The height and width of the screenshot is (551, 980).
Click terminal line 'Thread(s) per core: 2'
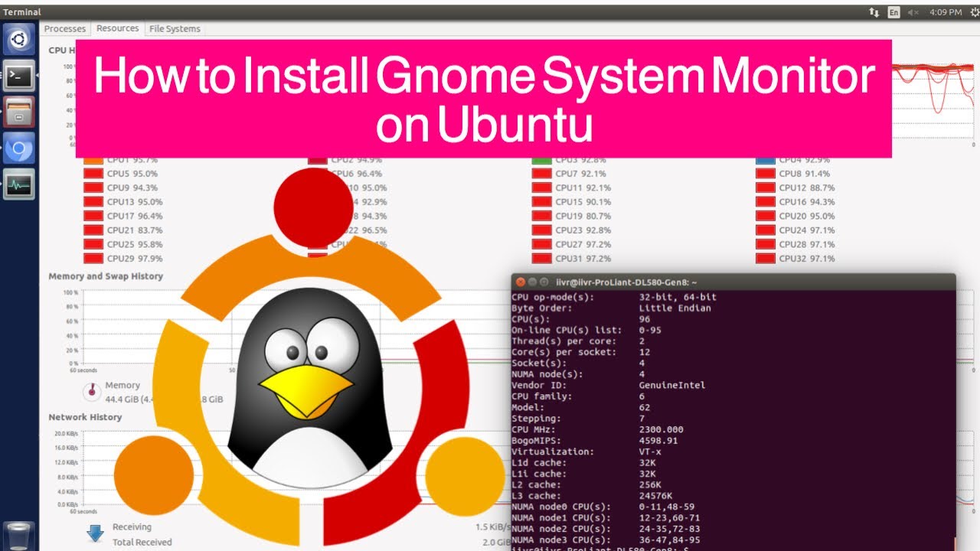578,341
